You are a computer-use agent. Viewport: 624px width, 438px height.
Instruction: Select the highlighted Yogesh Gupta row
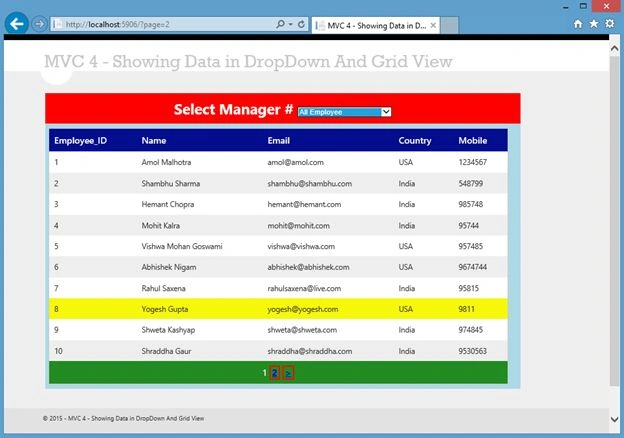coord(278,309)
